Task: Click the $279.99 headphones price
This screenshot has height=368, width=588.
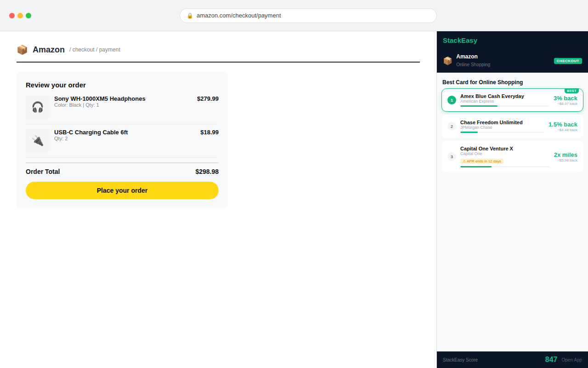Action: pyautogui.click(x=208, y=99)
